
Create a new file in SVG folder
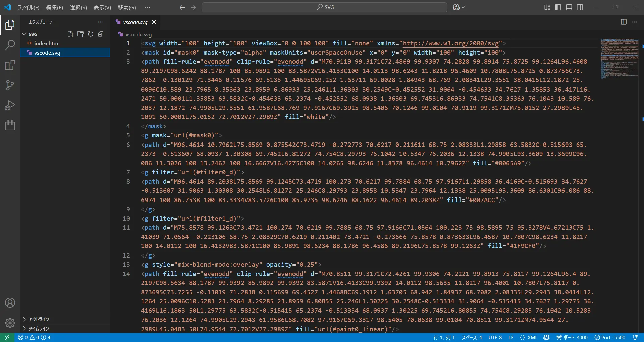click(70, 34)
